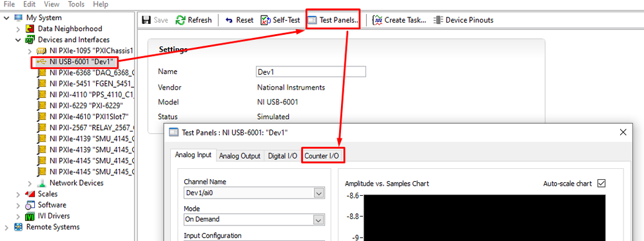
Task: Open Test Panels from the toolbar
Action: pos(333,20)
